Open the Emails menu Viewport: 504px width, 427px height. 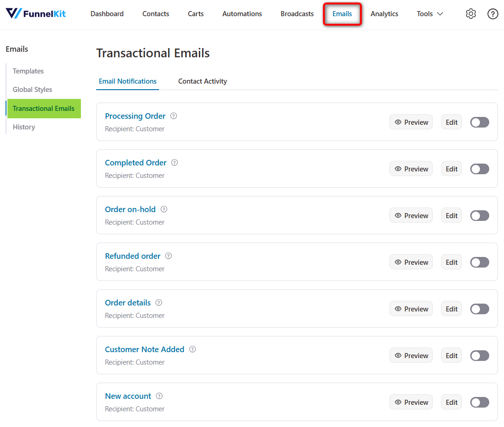(342, 14)
